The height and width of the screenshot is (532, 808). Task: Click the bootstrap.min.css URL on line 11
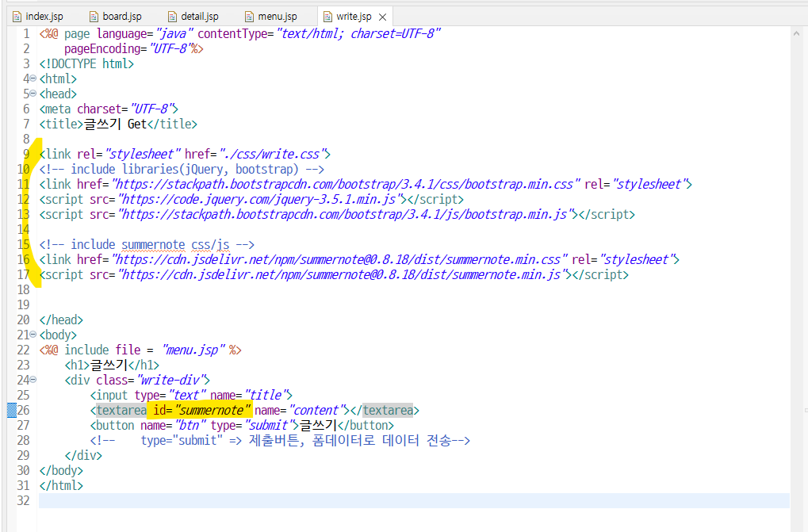coord(346,185)
